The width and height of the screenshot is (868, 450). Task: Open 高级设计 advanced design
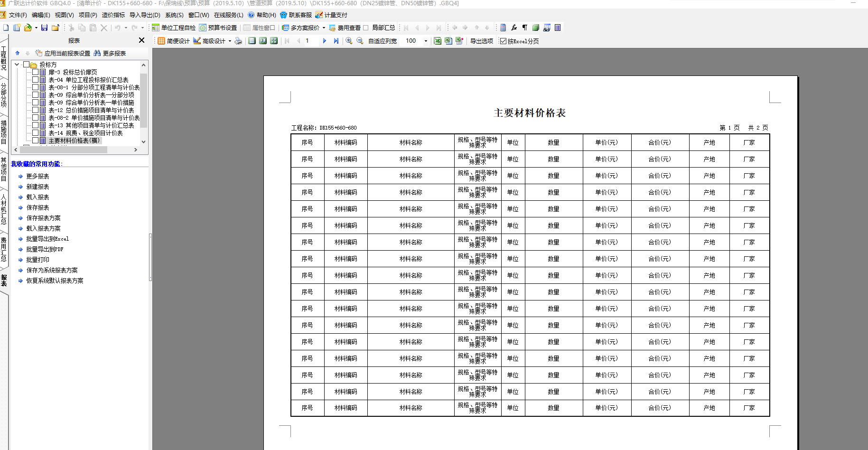coord(209,41)
